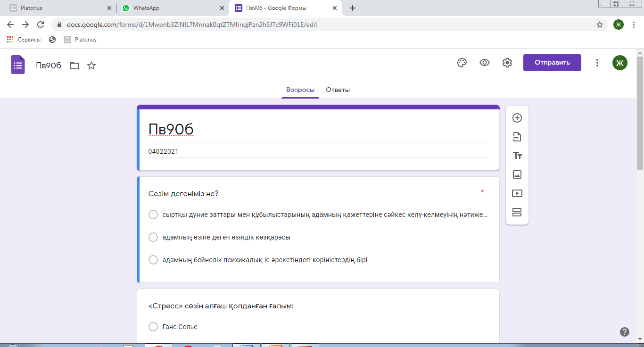Switch to the Вопросы tab

[300, 90]
